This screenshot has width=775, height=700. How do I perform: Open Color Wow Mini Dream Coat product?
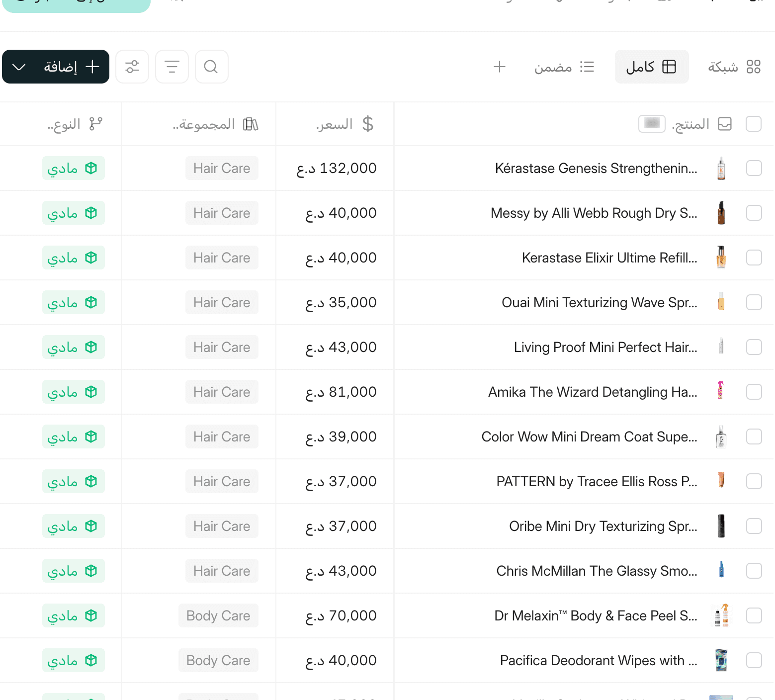tap(589, 437)
